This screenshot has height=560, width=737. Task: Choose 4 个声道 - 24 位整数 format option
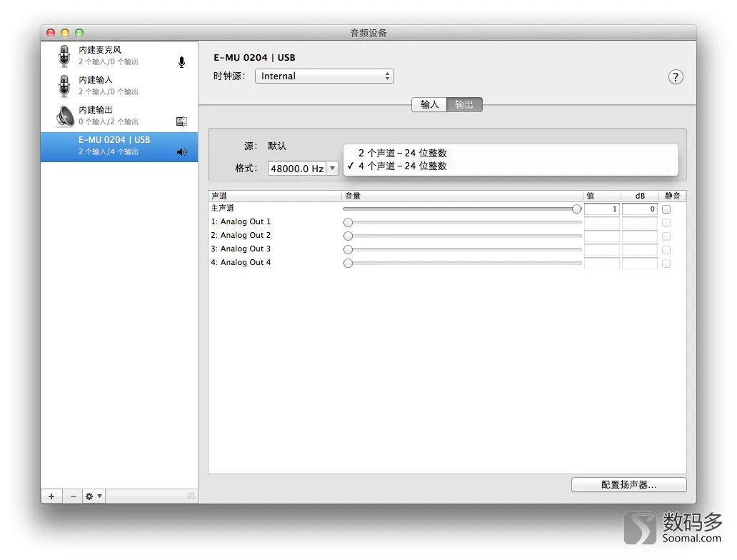pos(511,166)
